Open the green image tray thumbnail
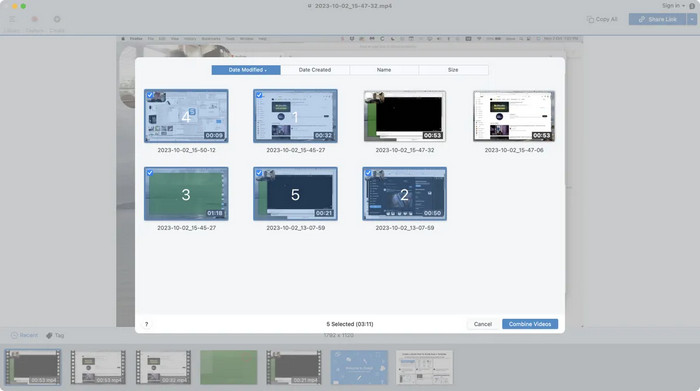Viewport: 700px width, 391px height. pos(229,367)
